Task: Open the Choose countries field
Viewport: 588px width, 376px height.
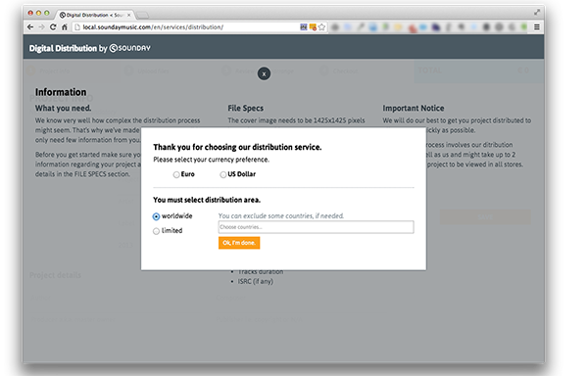Action: [317, 227]
